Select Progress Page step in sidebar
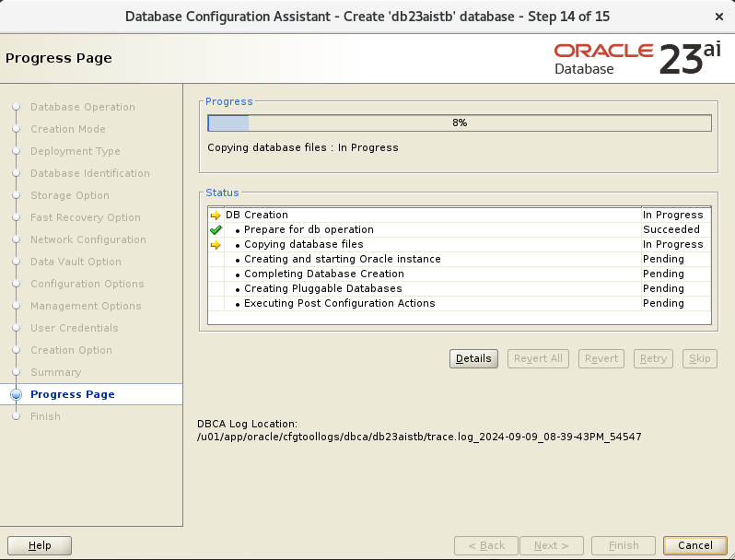 click(72, 394)
